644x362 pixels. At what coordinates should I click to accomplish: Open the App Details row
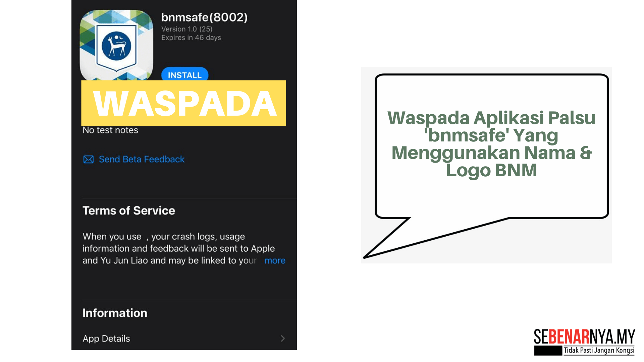(184, 339)
